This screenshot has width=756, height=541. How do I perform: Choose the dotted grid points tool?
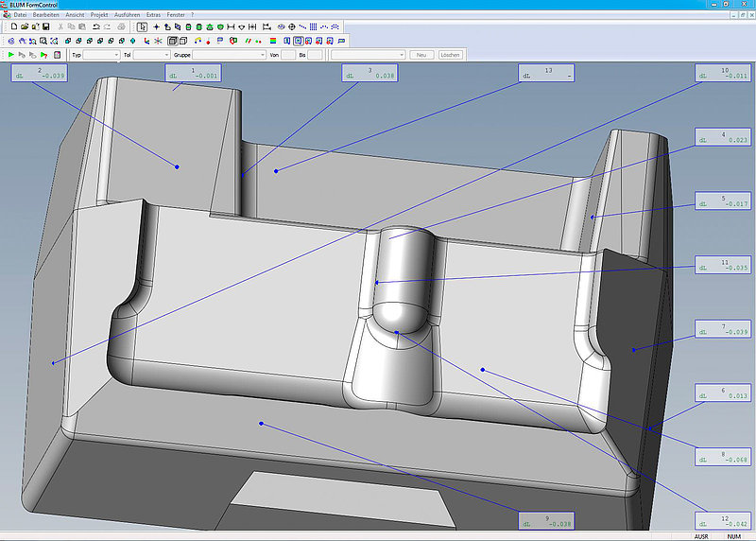point(314,27)
